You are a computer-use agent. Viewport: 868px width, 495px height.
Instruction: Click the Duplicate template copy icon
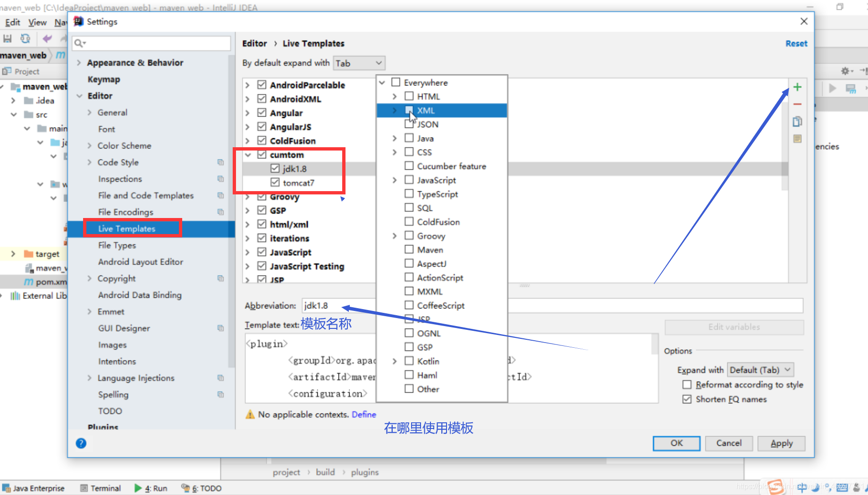tap(797, 122)
